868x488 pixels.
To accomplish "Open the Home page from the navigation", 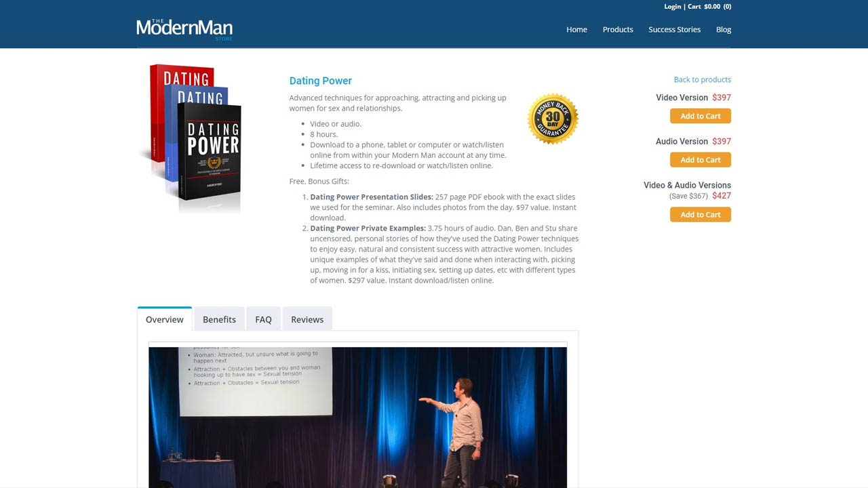I will (576, 29).
